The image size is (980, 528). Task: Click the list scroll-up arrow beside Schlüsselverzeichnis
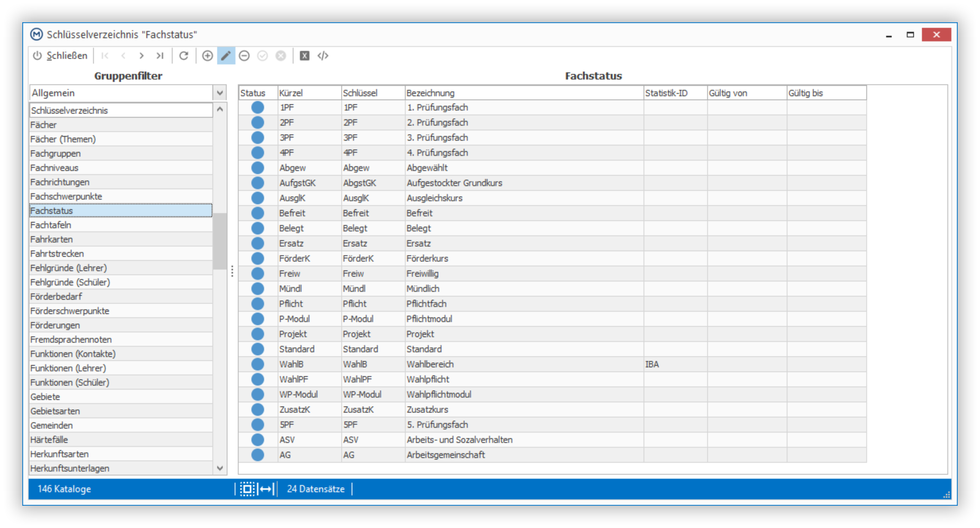click(220, 109)
